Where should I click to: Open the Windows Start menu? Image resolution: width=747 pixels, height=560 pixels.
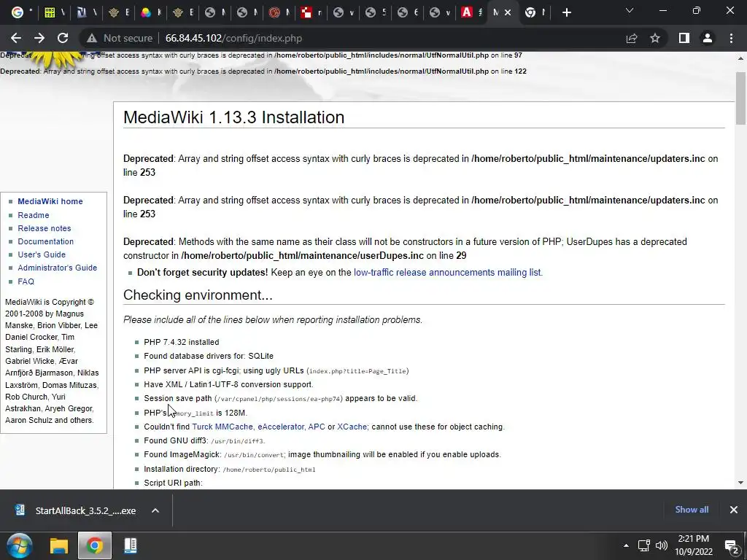click(x=20, y=545)
